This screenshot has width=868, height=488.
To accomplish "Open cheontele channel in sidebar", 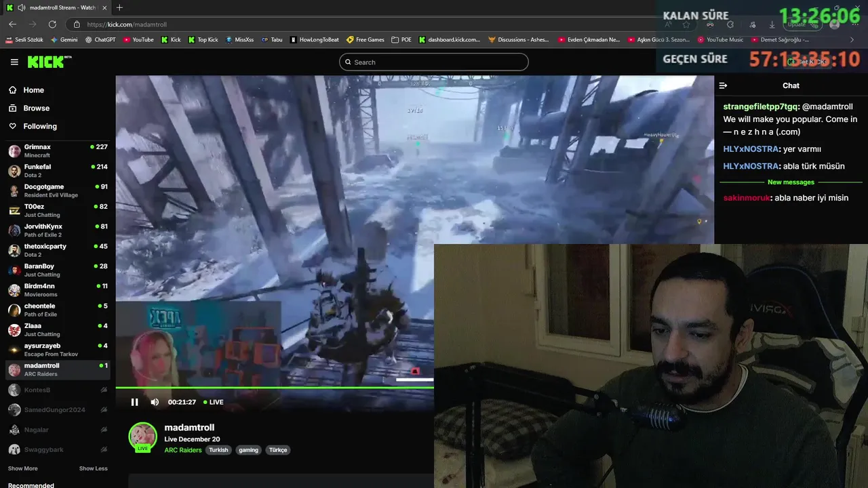I will (x=57, y=310).
